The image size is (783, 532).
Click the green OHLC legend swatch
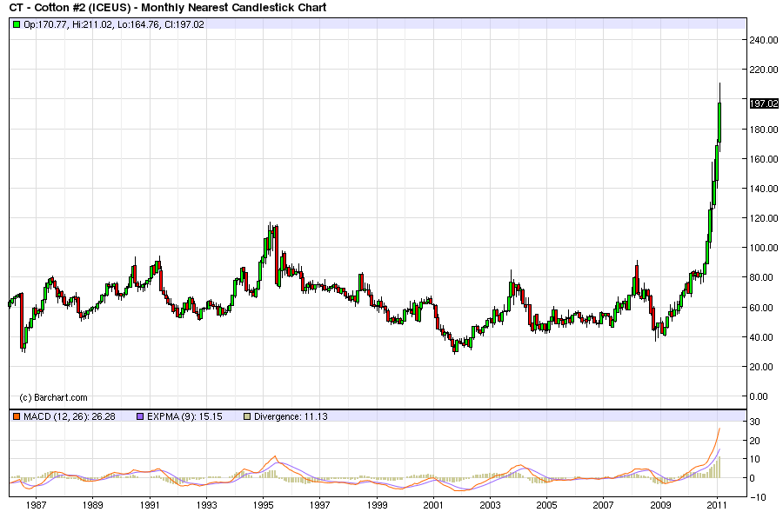click(x=17, y=24)
